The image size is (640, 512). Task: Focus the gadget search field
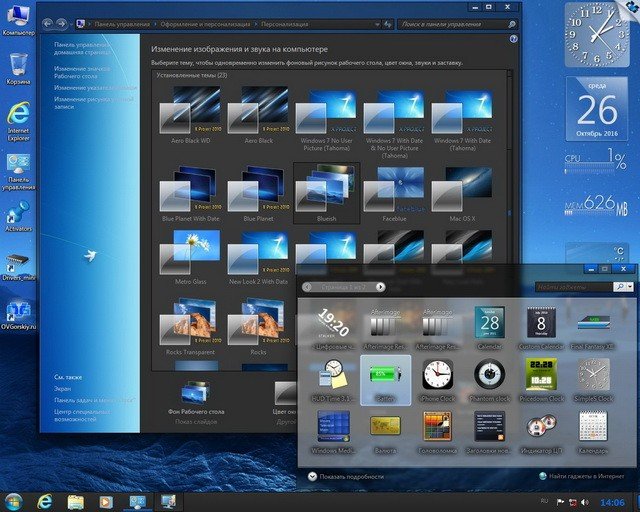[573, 287]
